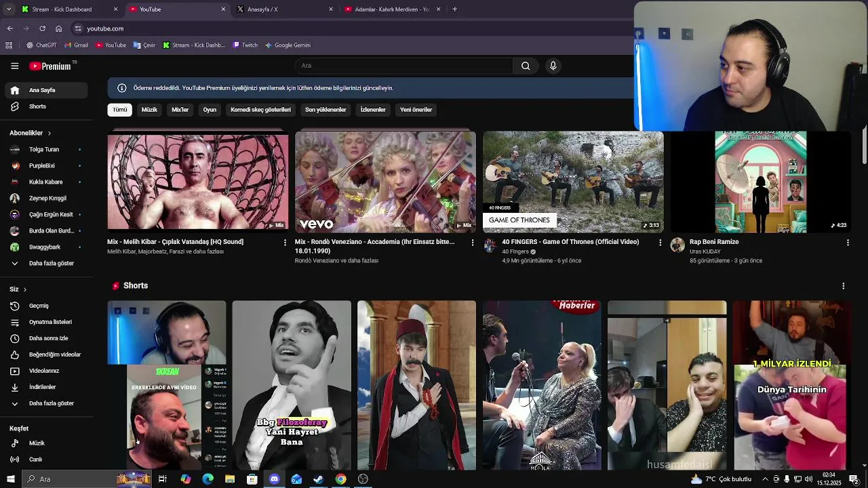Open Steam from the taskbar
The image size is (868, 488).
coord(318,479)
